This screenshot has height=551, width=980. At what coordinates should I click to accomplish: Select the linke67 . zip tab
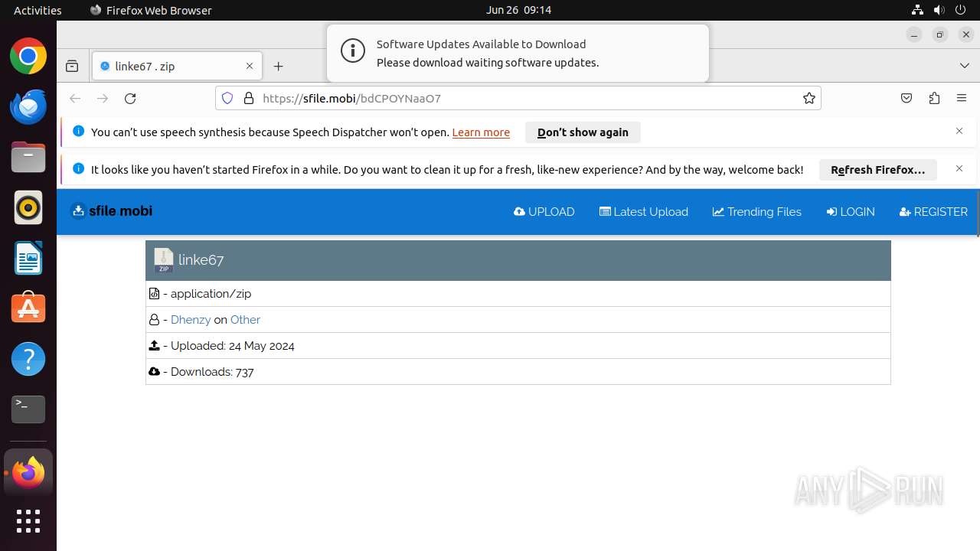pyautogui.click(x=177, y=66)
